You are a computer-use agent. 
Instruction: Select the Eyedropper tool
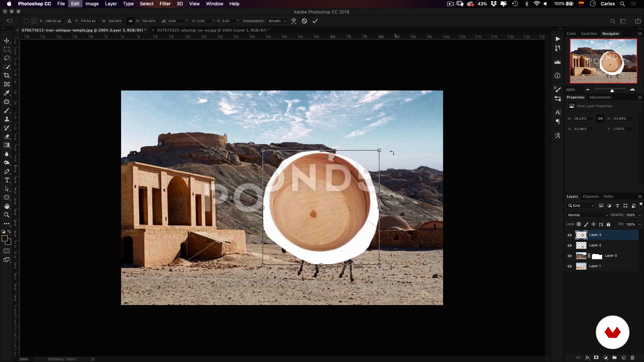coord(7,93)
